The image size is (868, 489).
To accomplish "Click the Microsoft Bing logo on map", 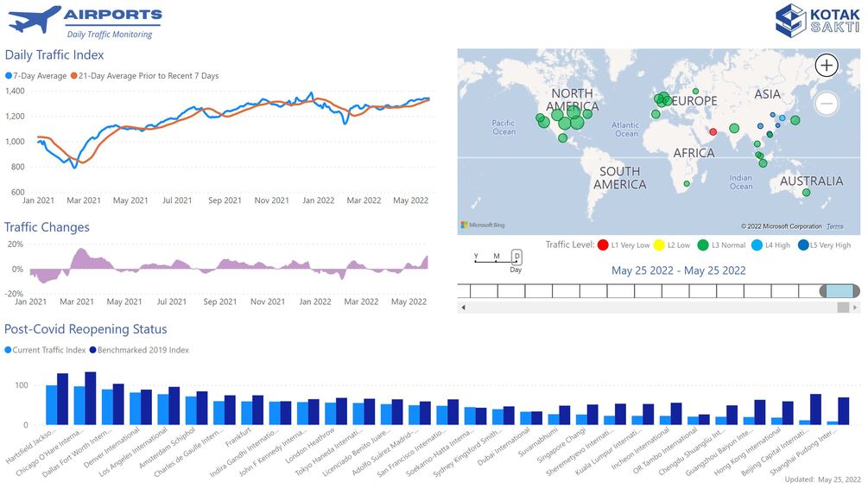I will coord(483,225).
